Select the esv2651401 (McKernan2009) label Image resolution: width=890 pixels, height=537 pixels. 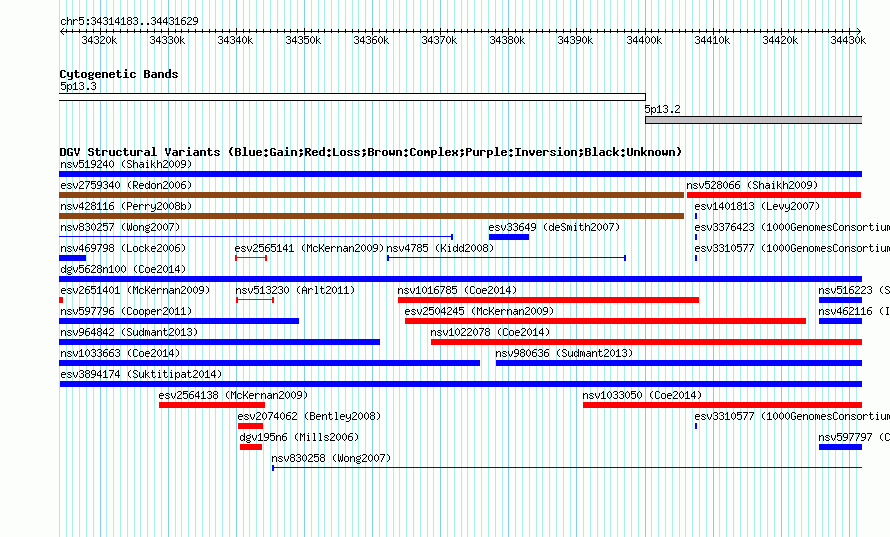(x=135, y=290)
